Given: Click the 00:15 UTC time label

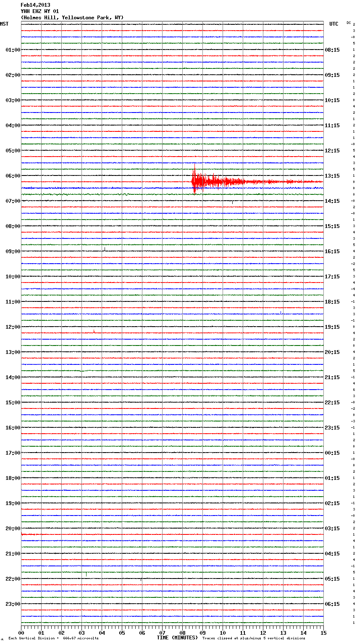Looking at the screenshot, I should pyautogui.click(x=332, y=453).
